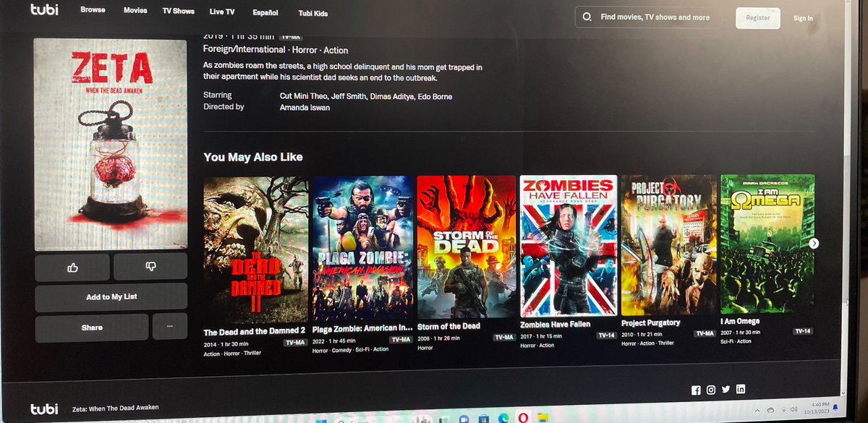Click the thumbs down dislike button
This screenshot has width=868, height=423.
pyautogui.click(x=150, y=267)
